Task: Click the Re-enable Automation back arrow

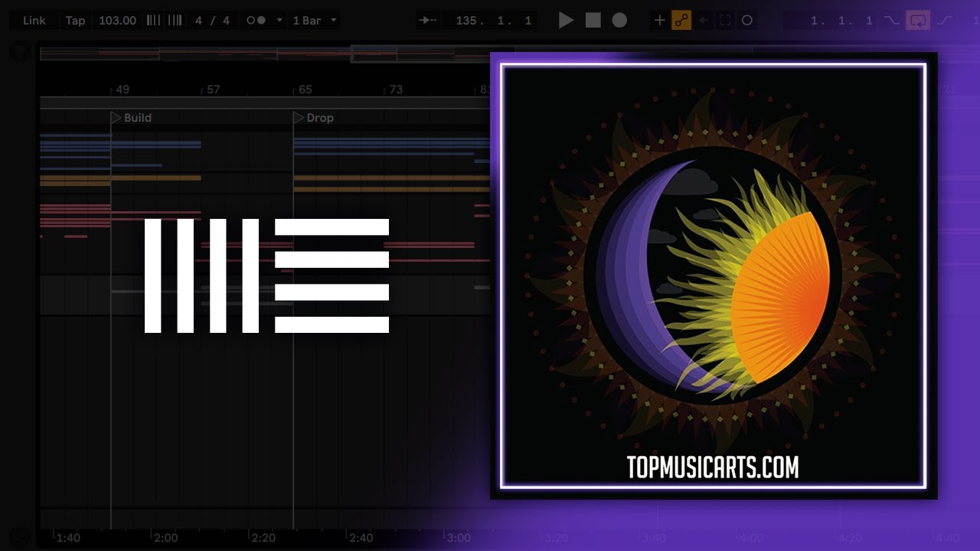Action: 704,21
